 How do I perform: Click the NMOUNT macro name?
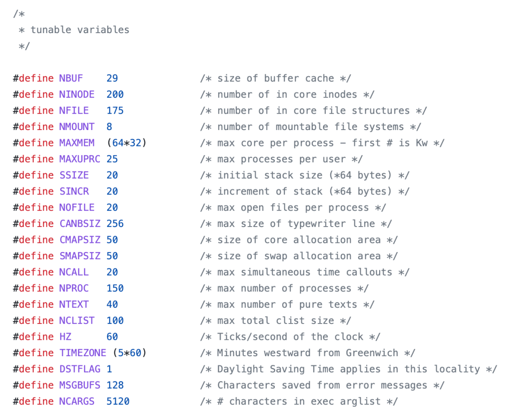pyautogui.click(x=77, y=127)
